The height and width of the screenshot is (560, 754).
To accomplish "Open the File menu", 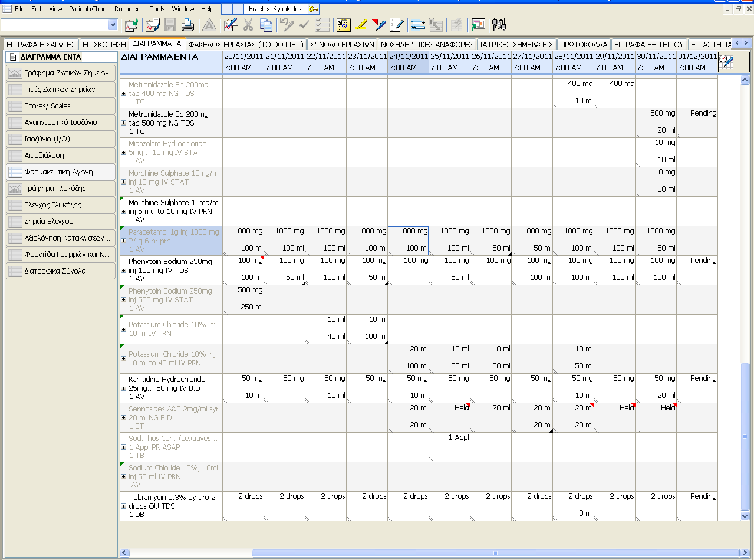I will pyautogui.click(x=19, y=9).
